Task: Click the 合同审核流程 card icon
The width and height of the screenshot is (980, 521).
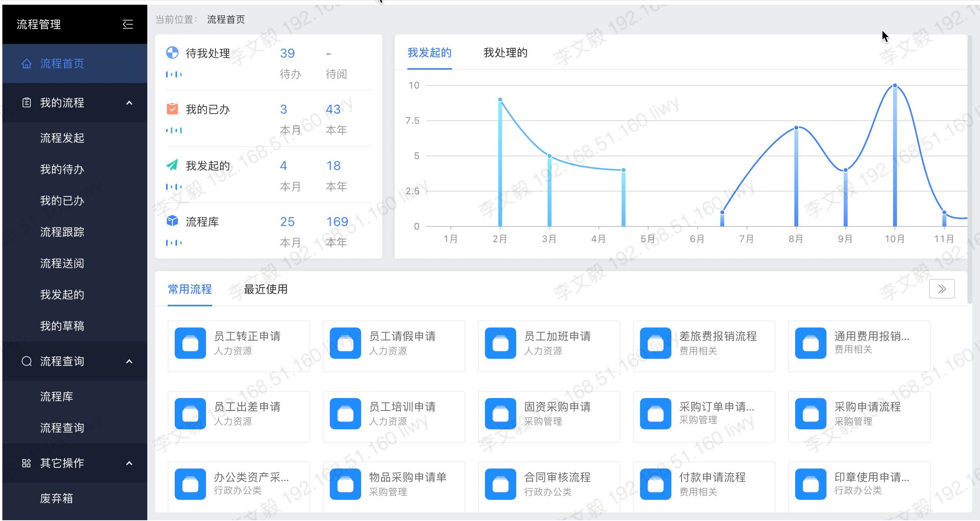Action: click(501, 484)
